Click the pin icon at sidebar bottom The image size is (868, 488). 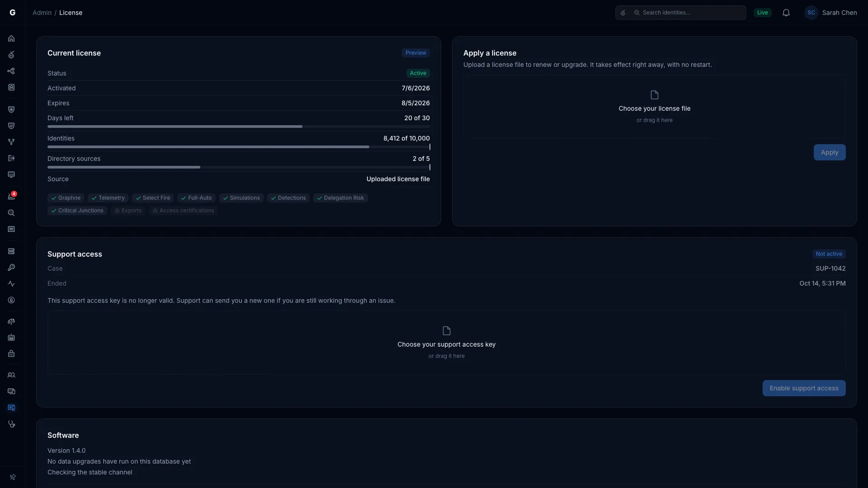coord(13,477)
